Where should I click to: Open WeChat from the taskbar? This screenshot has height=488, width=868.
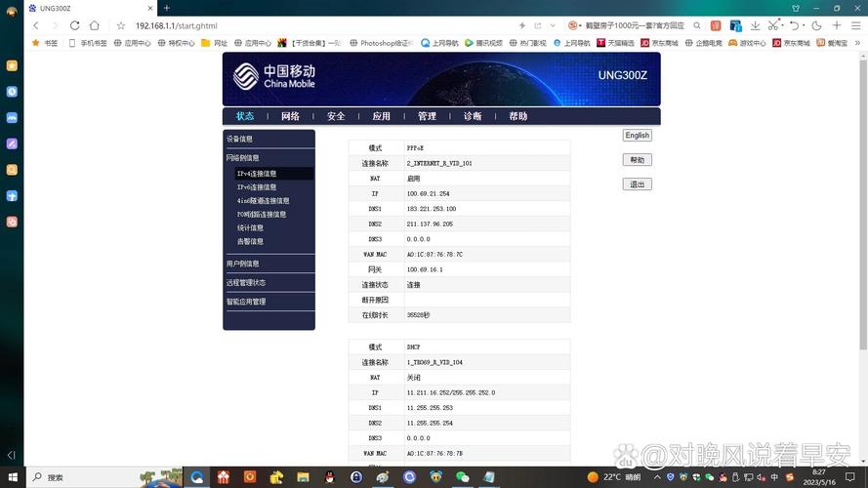pyautogui.click(x=462, y=477)
